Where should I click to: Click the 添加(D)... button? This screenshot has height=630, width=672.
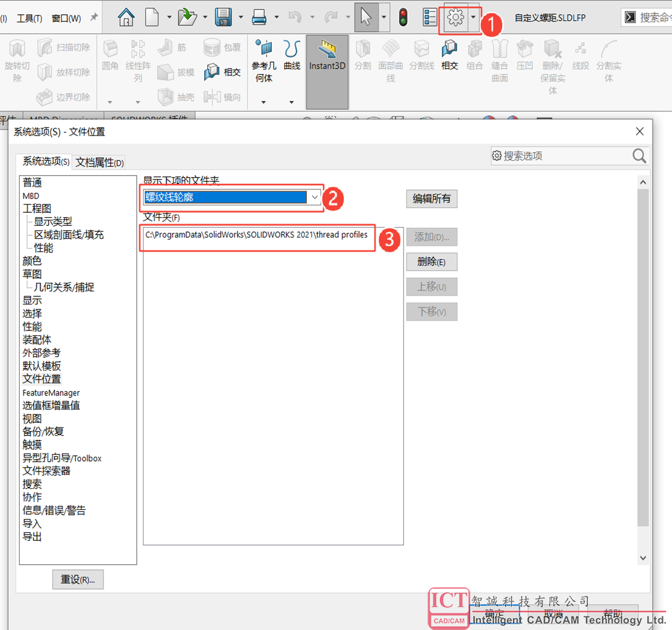pos(431,236)
